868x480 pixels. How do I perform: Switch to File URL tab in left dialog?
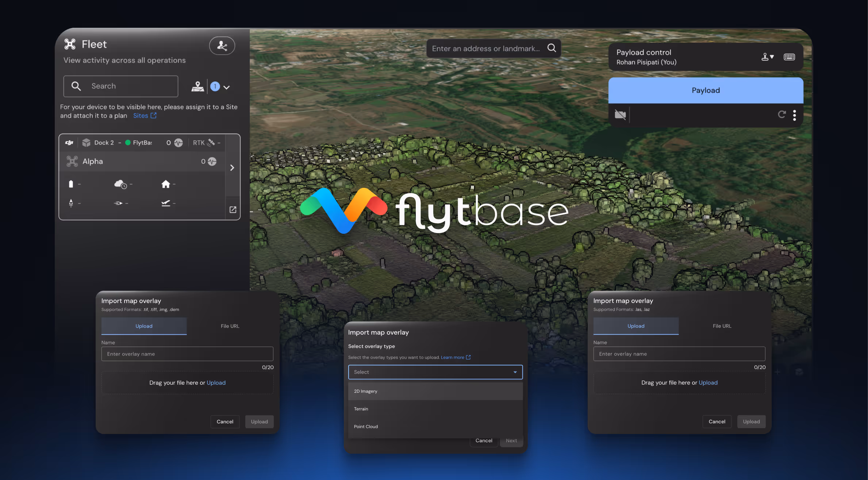point(230,326)
